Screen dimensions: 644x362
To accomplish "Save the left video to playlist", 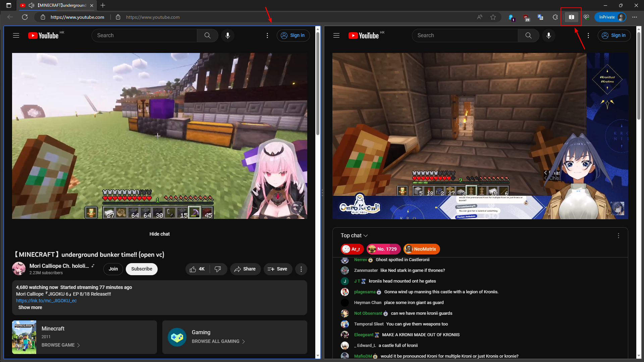I will (x=278, y=269).
